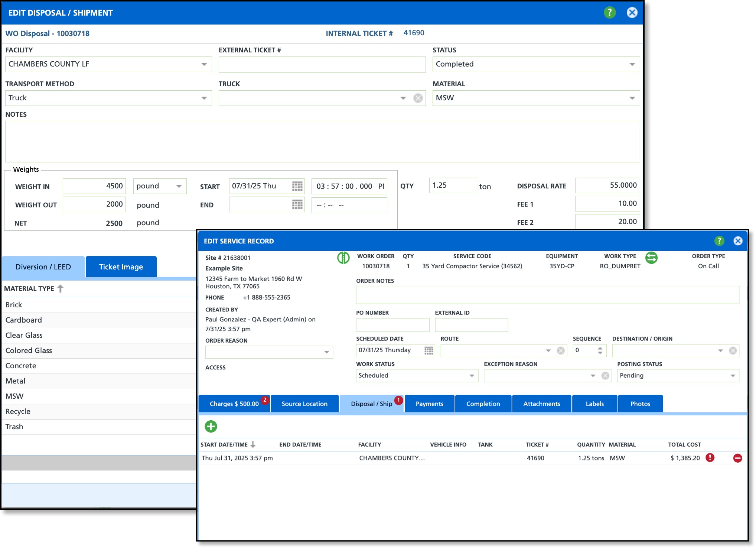Viewport: 756px width, 553px height.
Task: Click green site icon near Work Order
Action: 343,258
